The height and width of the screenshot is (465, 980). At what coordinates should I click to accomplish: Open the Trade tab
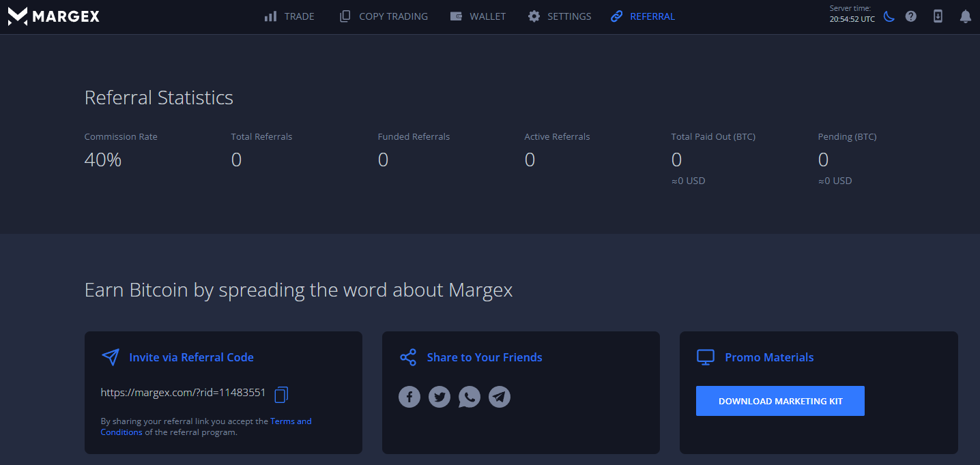coord(289,16)
